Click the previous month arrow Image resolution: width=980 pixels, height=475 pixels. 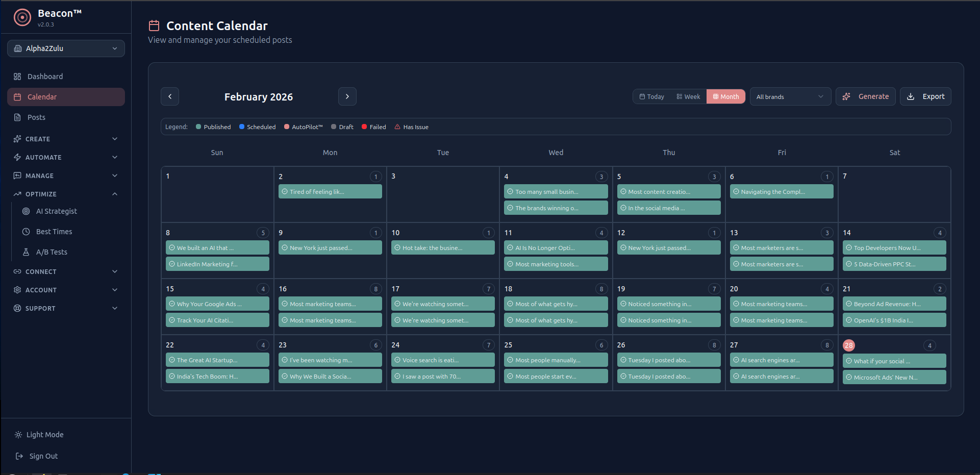coord(170,96)
